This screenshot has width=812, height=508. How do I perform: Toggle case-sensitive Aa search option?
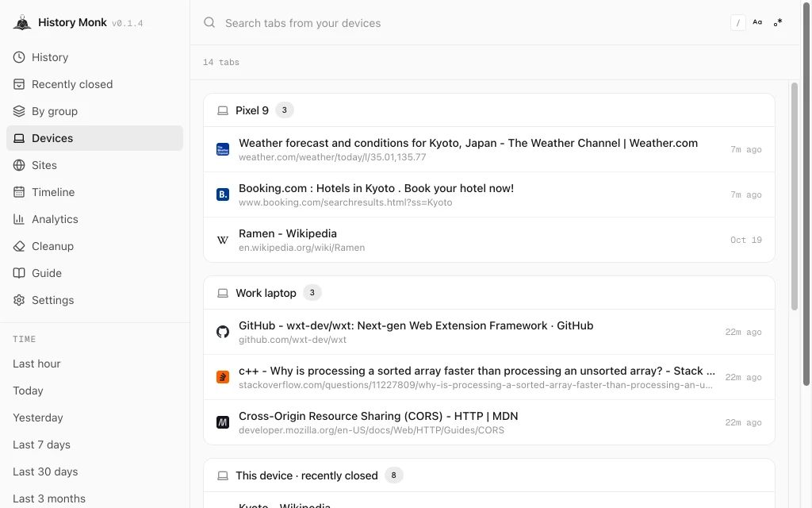757,22
